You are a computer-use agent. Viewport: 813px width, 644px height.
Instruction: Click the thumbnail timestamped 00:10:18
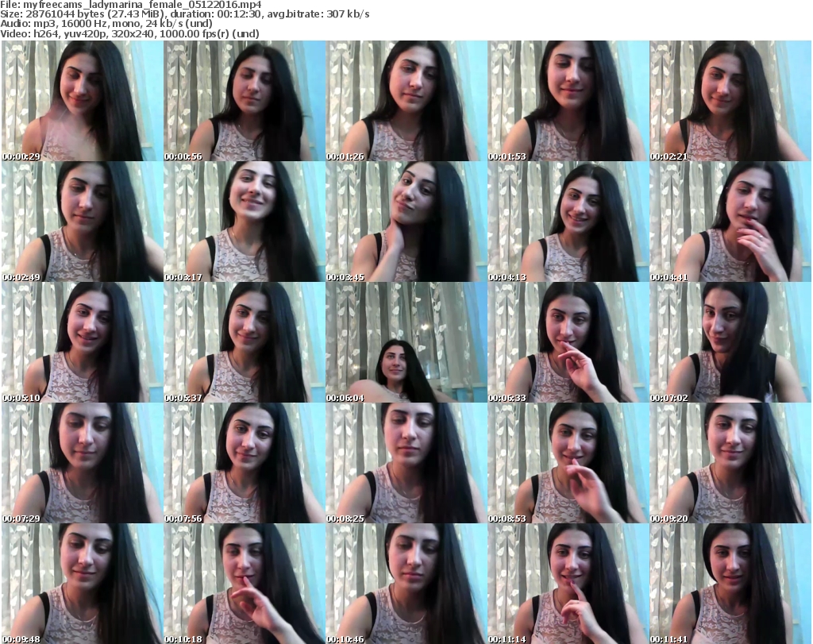pos(244,584)
